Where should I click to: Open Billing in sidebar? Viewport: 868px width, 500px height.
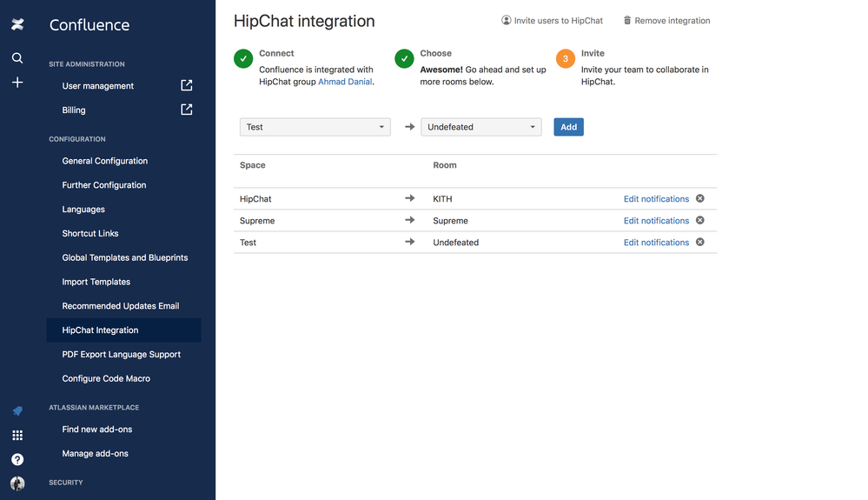[74, 110]
